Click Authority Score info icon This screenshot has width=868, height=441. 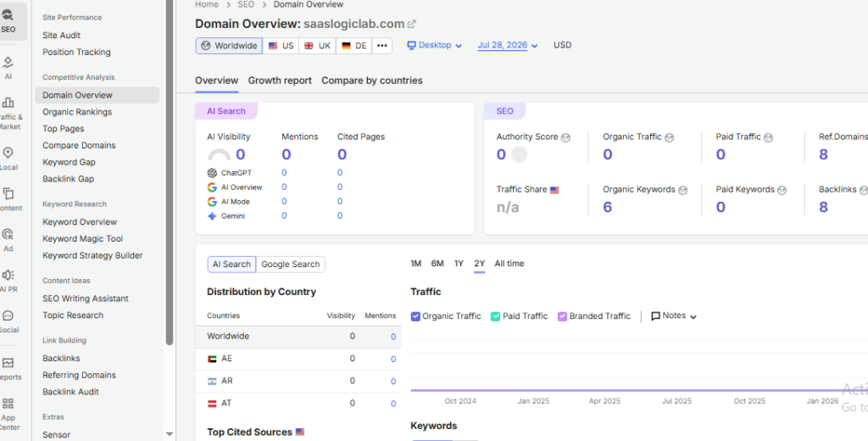coord(565,137)
